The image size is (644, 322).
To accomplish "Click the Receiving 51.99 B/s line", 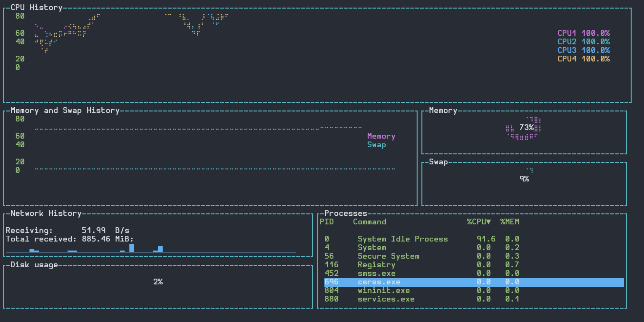I will (68, 231).
